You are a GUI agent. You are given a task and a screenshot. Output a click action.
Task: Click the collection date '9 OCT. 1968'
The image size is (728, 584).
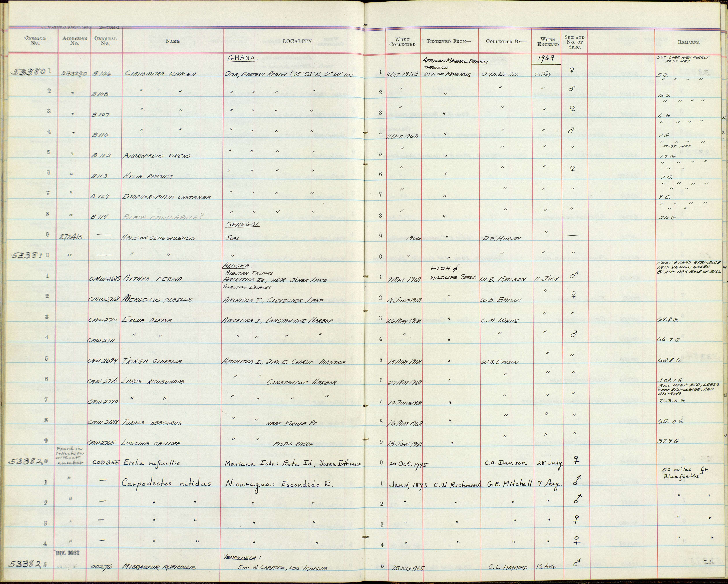402,75
